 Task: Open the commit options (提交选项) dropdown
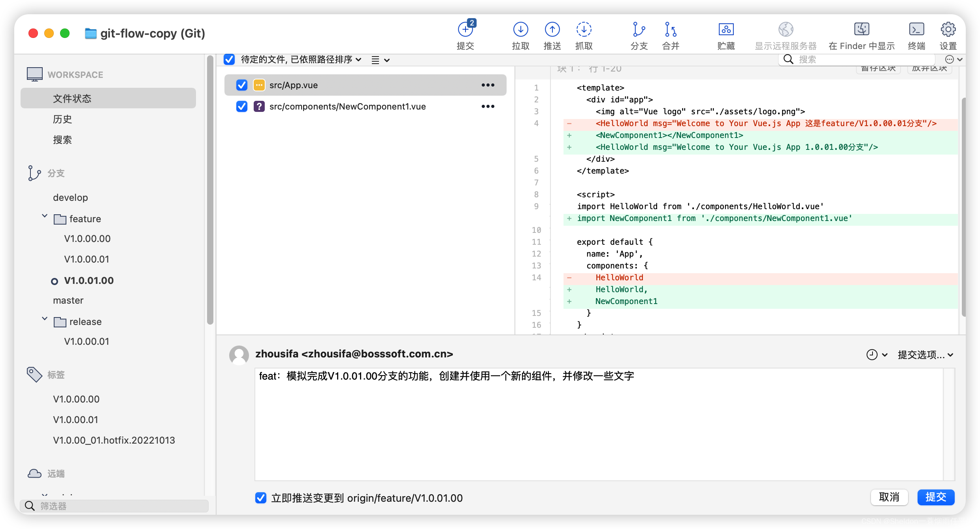[925, 355]
